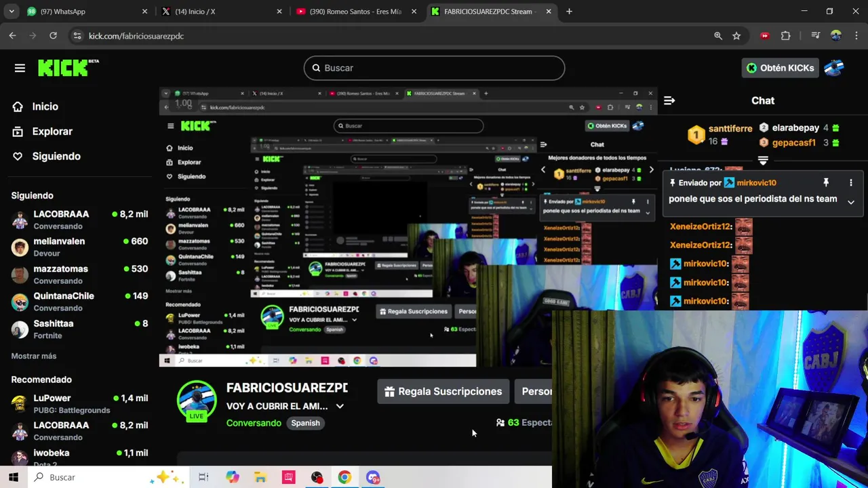
Task: Open Discord from the taskbar
Action: point(373,477)
